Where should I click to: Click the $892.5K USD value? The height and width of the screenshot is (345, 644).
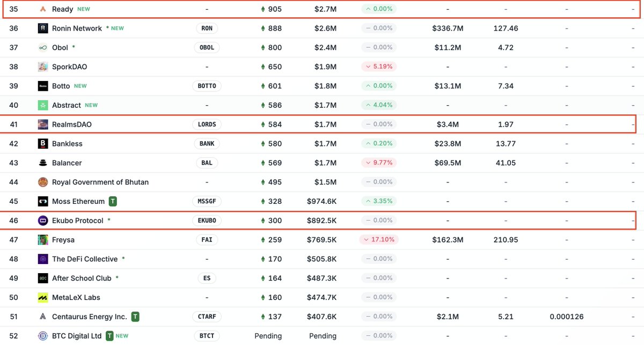point(322,221)
